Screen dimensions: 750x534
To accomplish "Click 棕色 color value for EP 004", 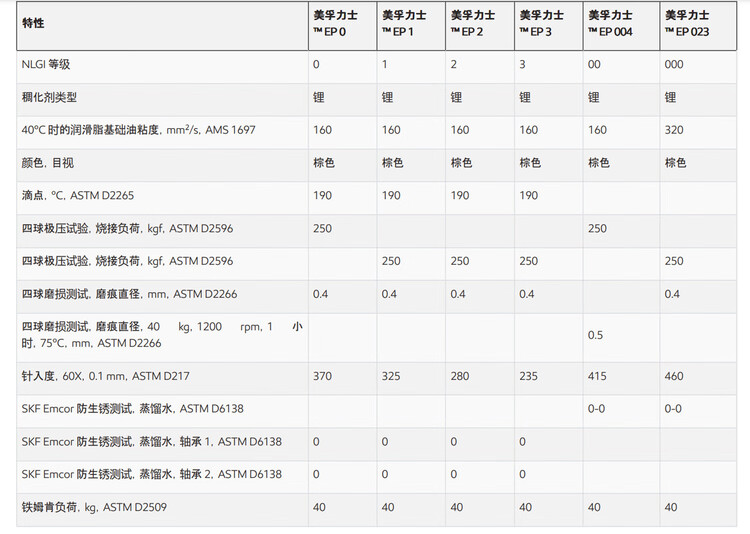I will (x=599, y=163).
